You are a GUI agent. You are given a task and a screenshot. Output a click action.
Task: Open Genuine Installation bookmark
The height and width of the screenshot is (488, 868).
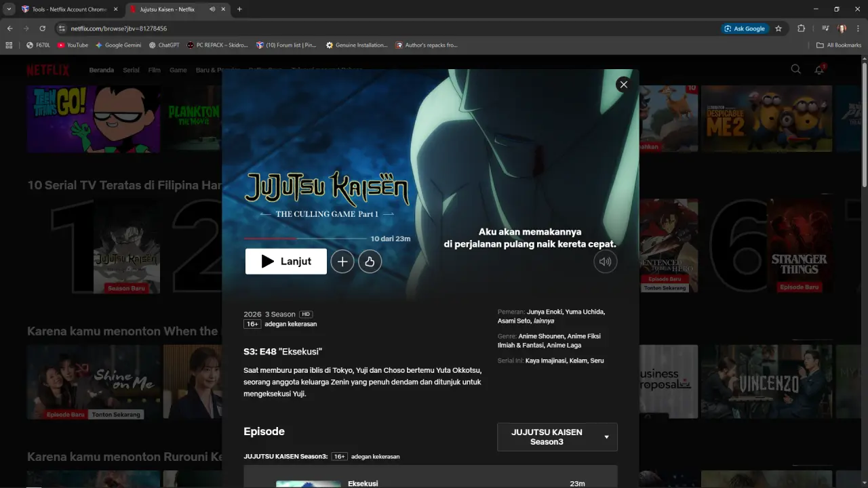357,45
